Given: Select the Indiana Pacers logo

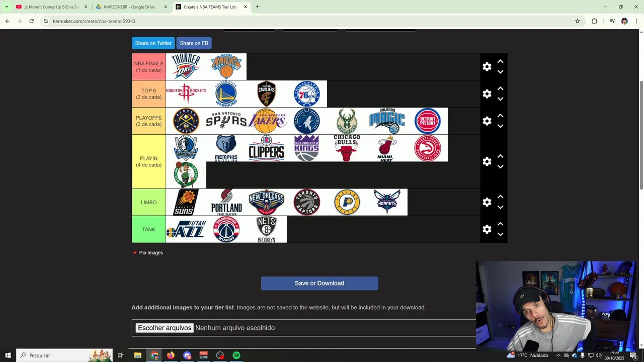Looking at the screenshot, I should (x=347, y=202).
